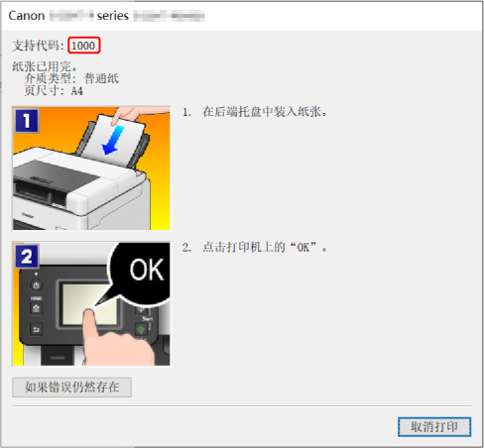Click the step 1 number badge
This screenshot has height=448, width=484.
(x=27, y=121)
